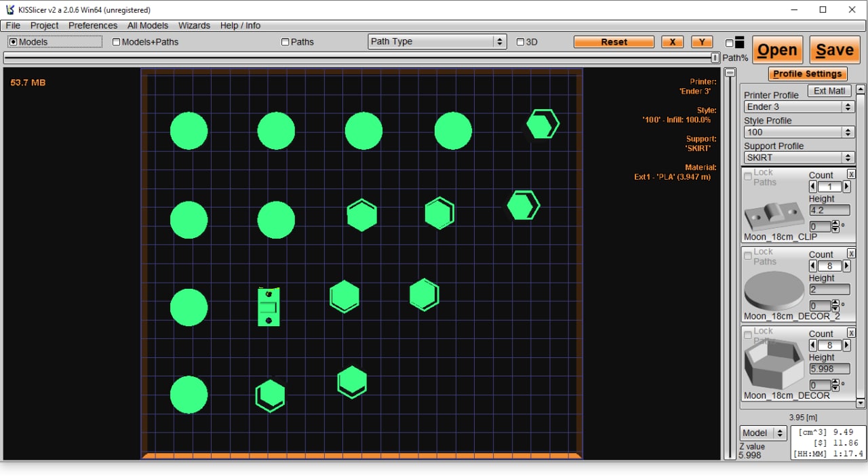Click the Ext Matl button

[x=829, y=91]
